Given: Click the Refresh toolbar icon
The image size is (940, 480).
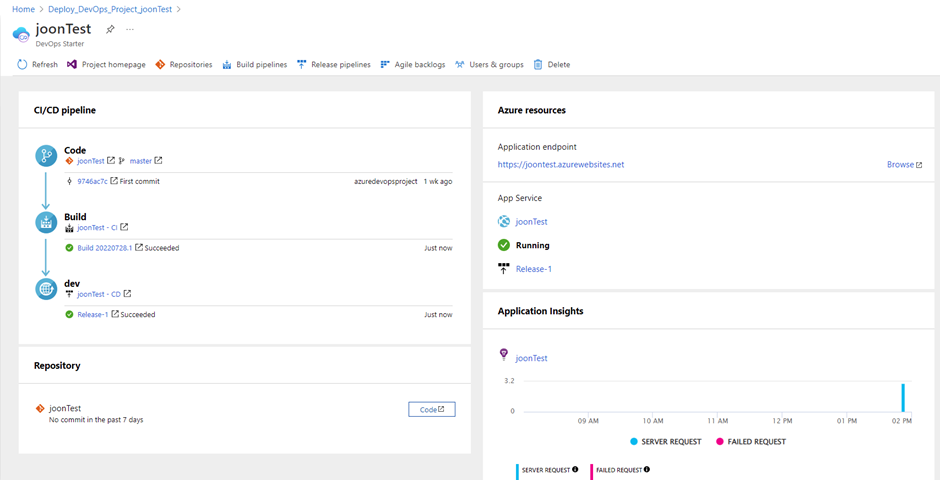Looking at the screenshot, I should (22, 65).
